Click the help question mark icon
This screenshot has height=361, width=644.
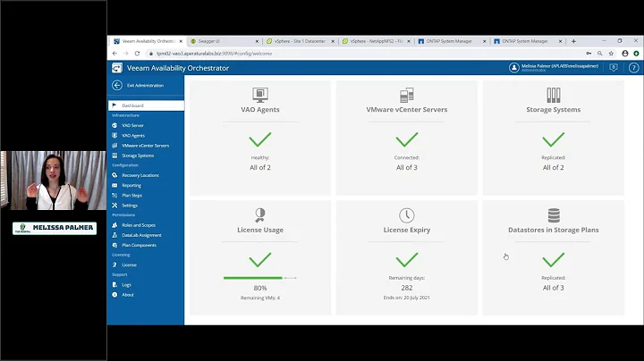(634, 68)
